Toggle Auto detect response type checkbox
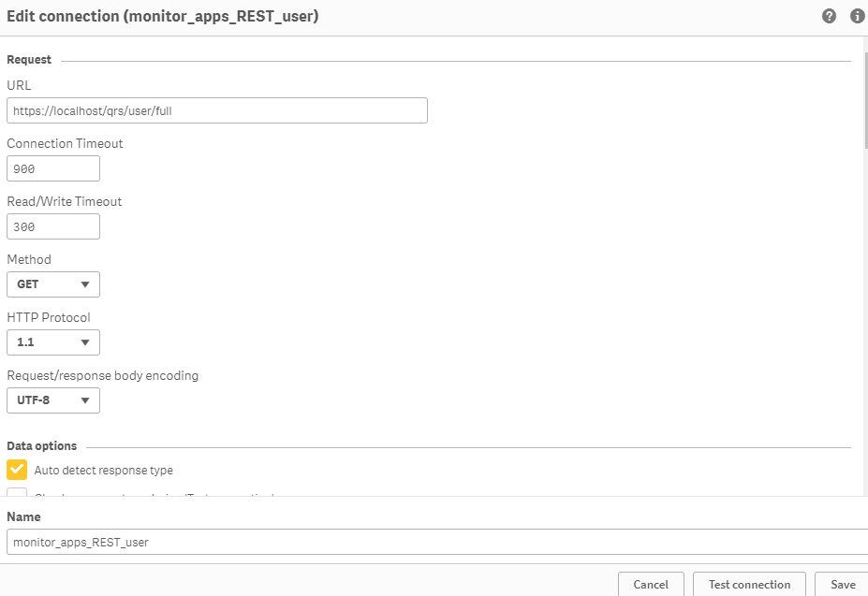868x596 pixels. click(x=17, y=470)
